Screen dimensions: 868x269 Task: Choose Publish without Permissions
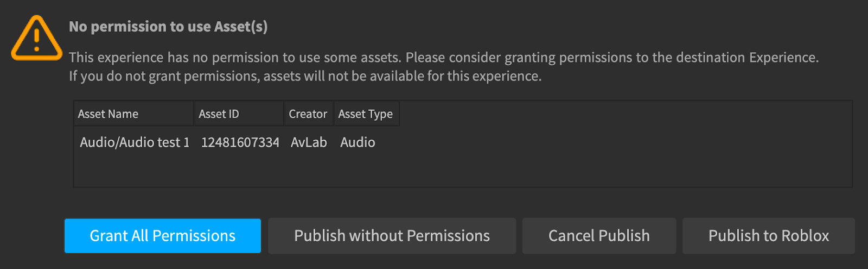pos(392,236)
